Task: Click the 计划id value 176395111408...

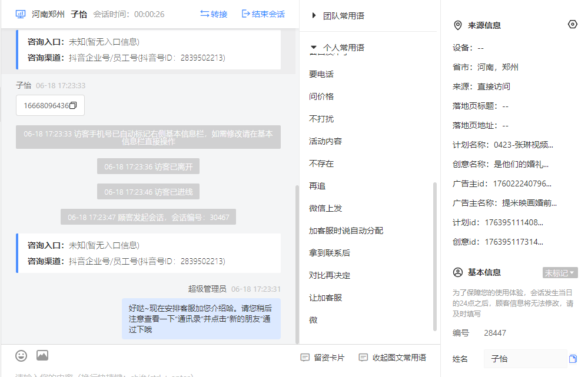Action: tap(514, 222)
